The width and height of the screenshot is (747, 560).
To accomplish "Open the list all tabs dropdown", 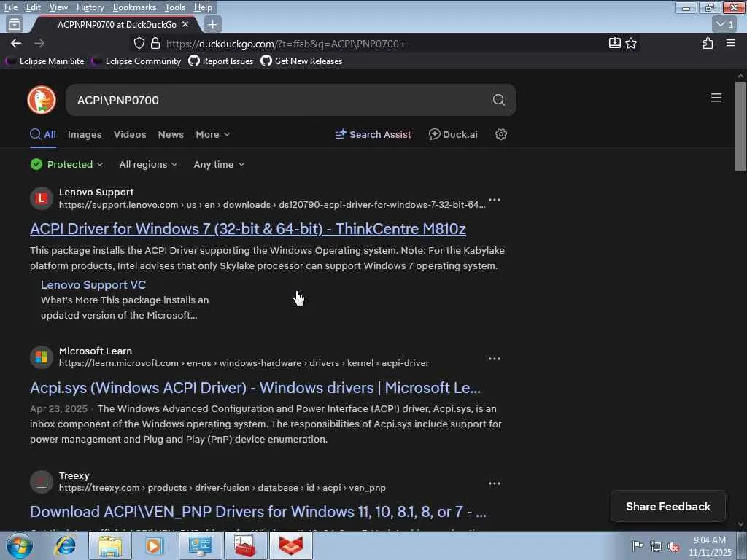I will [724, 24].
